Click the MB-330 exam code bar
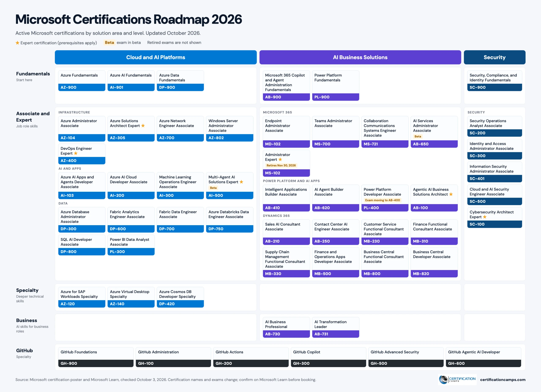 point(286,274)
